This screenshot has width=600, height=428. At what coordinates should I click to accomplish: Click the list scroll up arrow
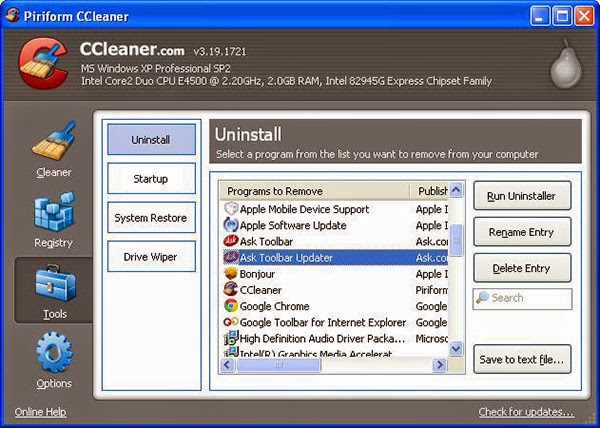456,190
